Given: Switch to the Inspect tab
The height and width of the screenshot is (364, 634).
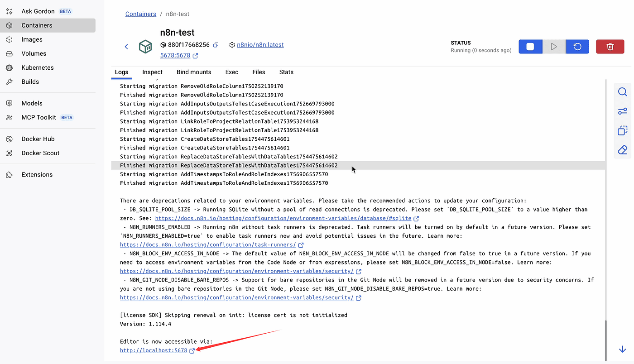Looking at the screenshot, I should coord(152,72).
